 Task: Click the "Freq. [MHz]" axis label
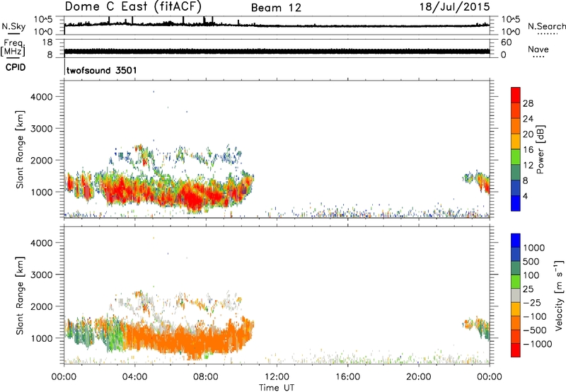(13, 47)
